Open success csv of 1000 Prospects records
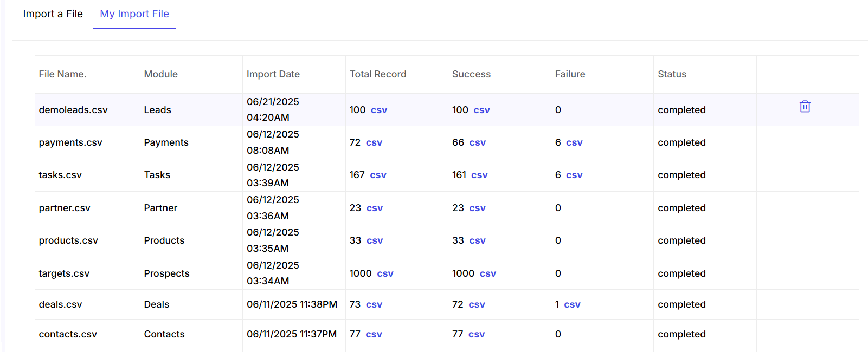Image resolution: width=868 pixels, height=352 pixels. [x=488, y=273]
